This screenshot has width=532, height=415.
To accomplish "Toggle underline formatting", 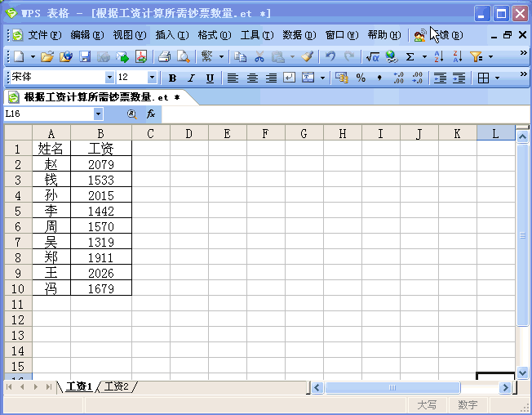I will coord(210,78).
